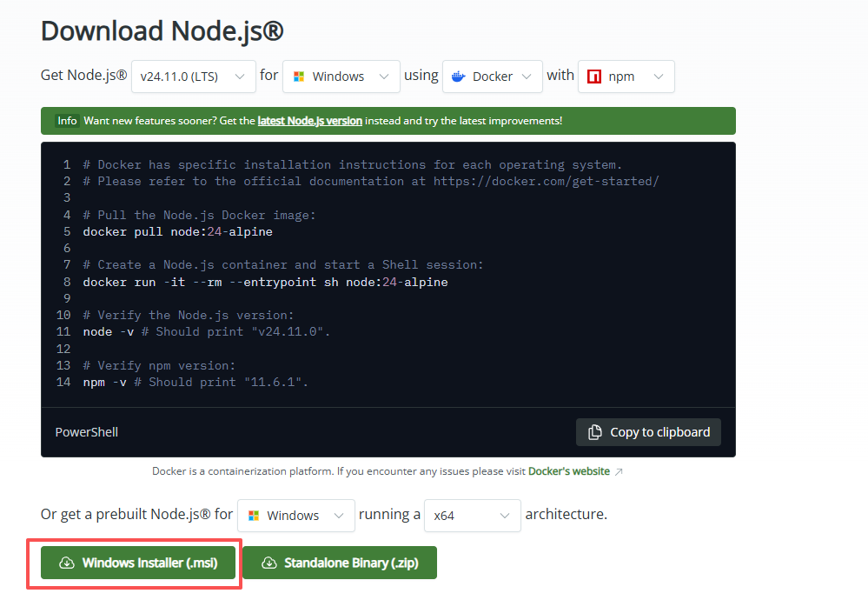
Task: Open Docker's website link
Action: (569, 471)
